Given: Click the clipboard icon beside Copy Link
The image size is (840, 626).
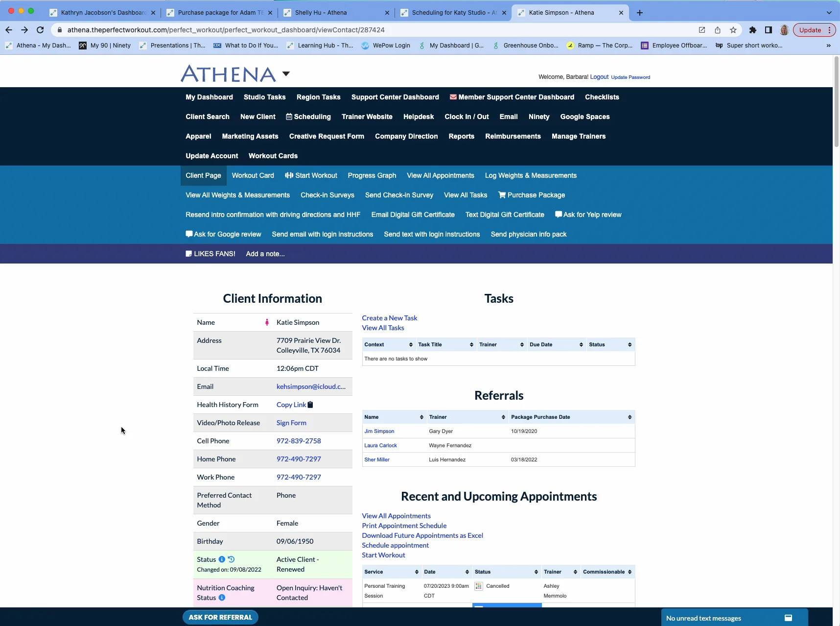Looking at the screenshot, I should [x=310, y=405].
